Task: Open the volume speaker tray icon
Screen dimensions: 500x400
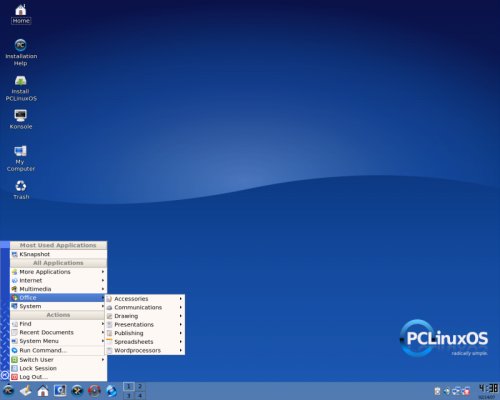Action: click(x=447, y=391)
